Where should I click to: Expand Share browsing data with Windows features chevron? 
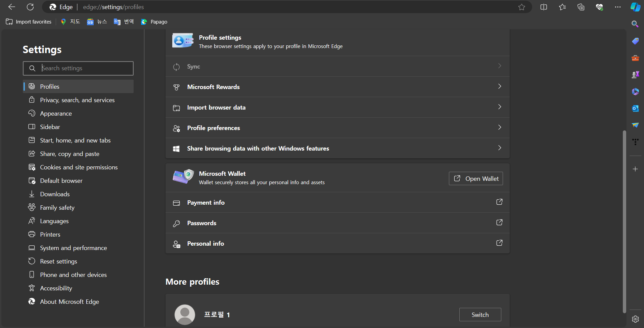pyautogui.click(x=500, y=148)
